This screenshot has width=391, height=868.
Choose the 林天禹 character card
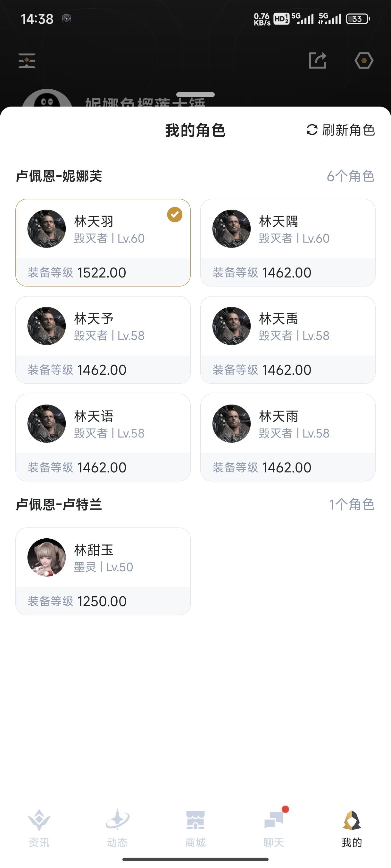pyautogui.click(x=287, y=340)
